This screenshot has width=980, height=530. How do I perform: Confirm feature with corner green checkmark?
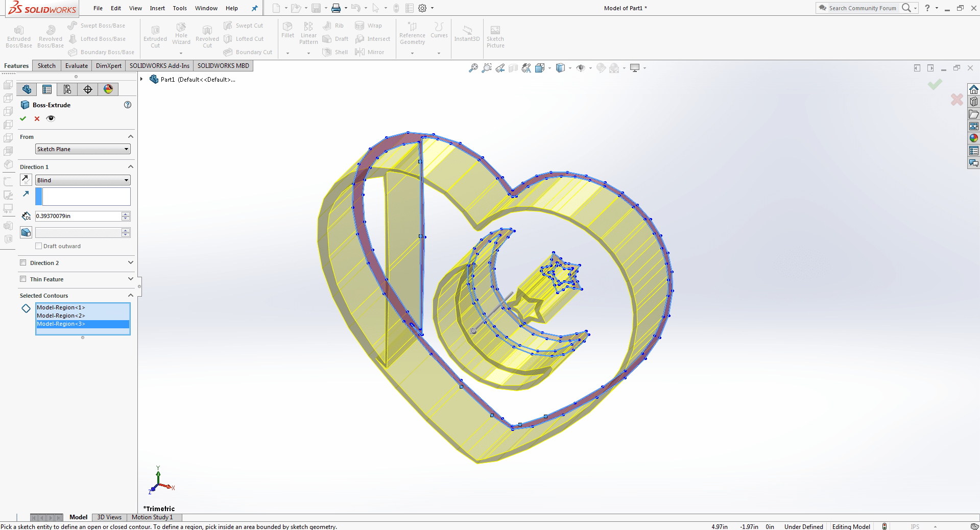[935, 84]
